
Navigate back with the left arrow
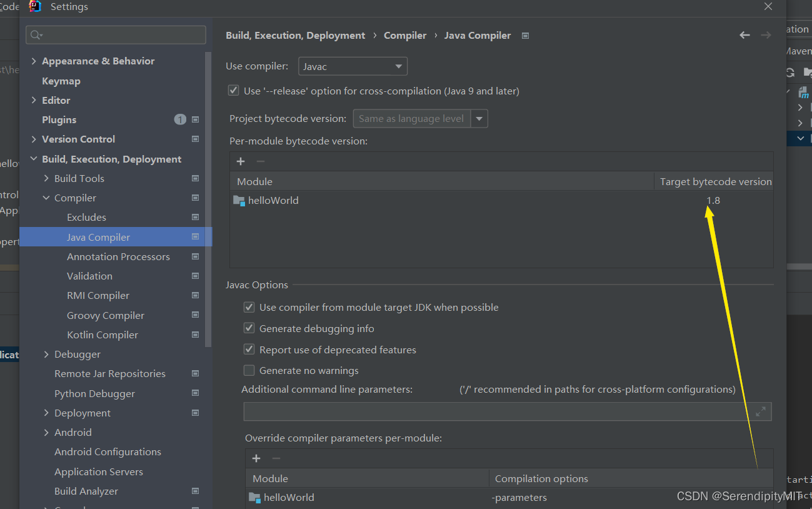tap(744, 35)
